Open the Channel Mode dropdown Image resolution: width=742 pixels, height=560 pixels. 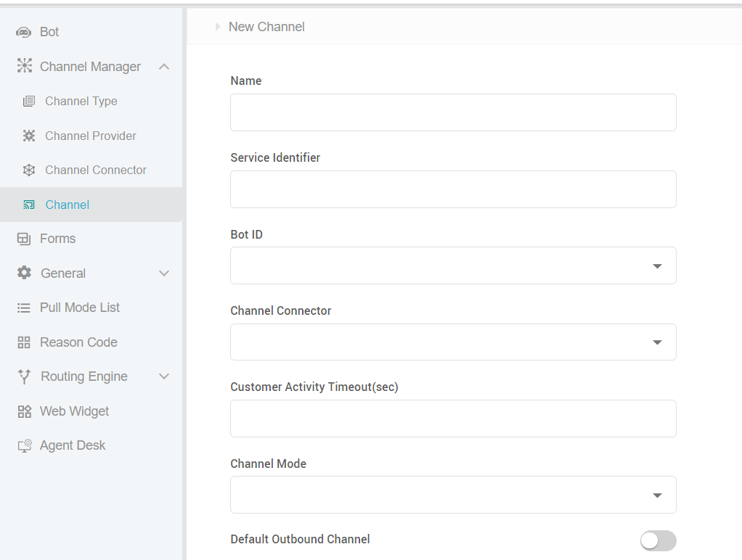click(453, 495)
